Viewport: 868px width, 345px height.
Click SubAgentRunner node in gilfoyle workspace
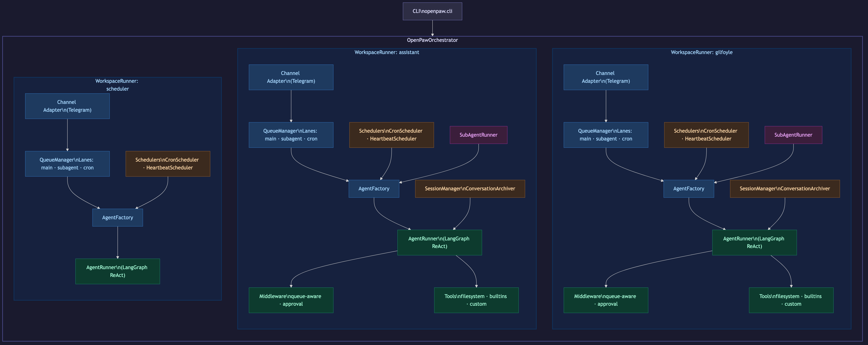793,135
